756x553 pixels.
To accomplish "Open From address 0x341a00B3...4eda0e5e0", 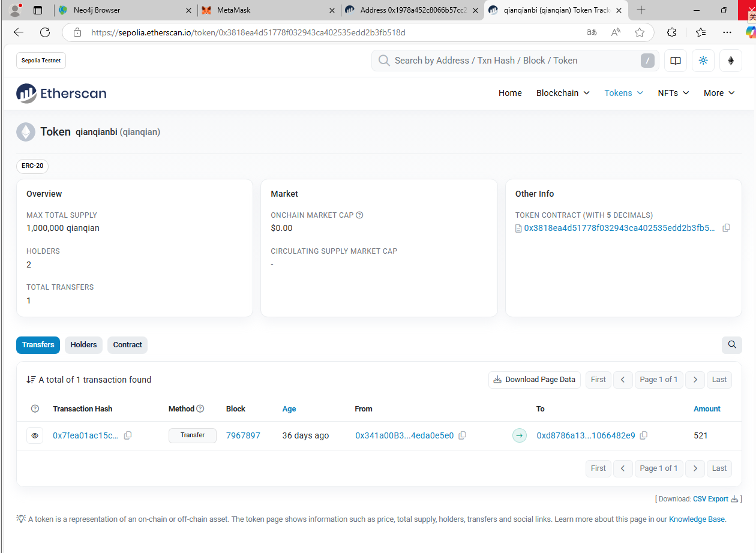I will 404,435.
